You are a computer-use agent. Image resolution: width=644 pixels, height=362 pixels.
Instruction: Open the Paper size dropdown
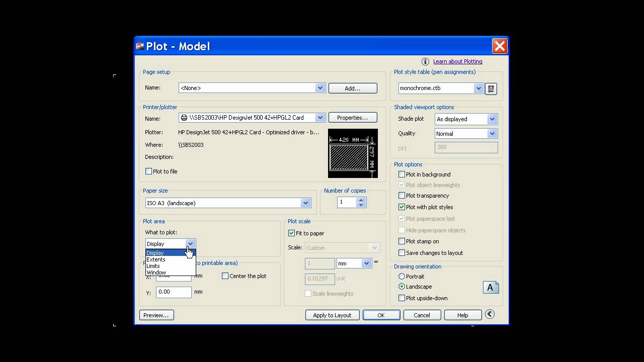coord(305,203)
